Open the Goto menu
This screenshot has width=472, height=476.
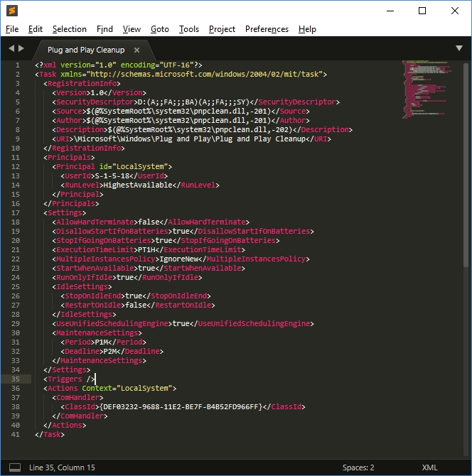[160, 29]
